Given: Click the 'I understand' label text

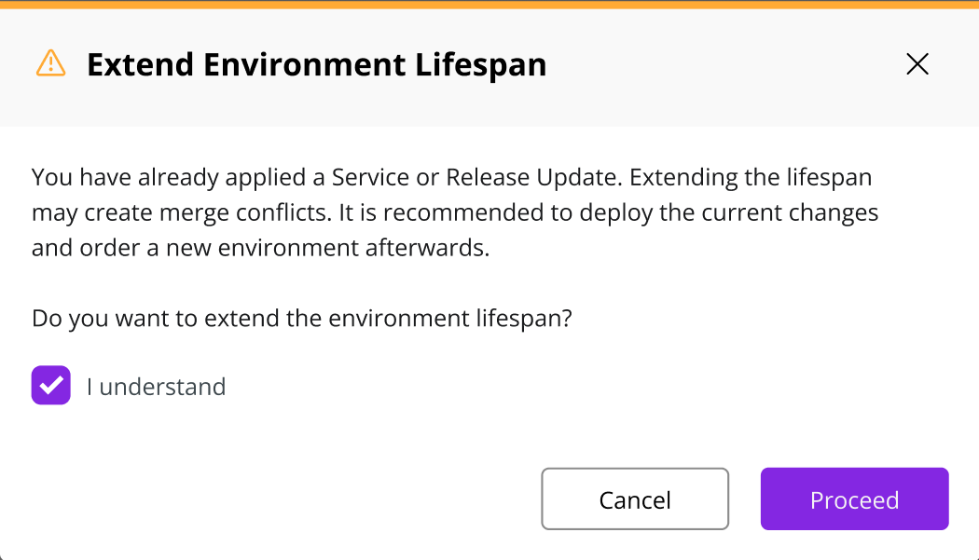Looking at the screenshot, I should coord(156,387).
